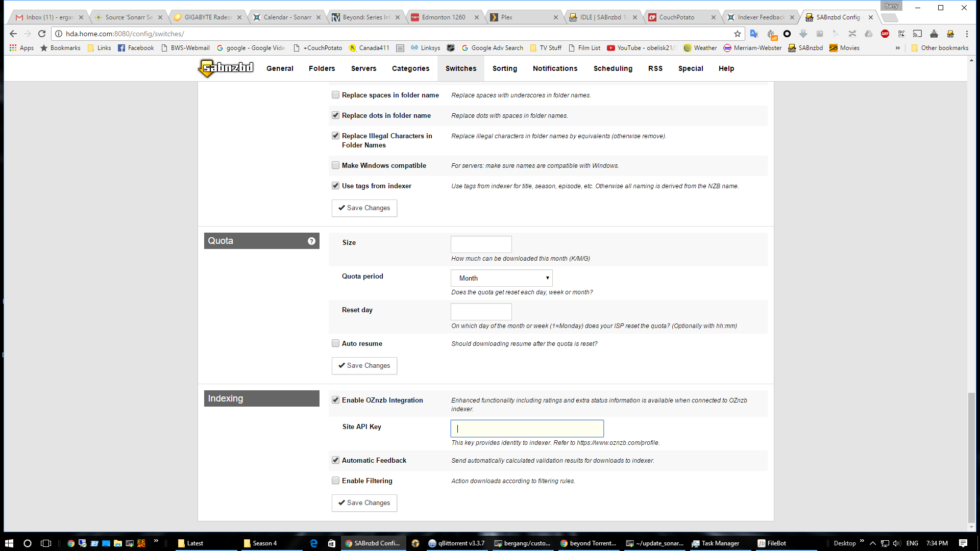Save Changes in the Indexing section
Image resolution: width=980 pixels, height=551 pixels.
coord(364,503)
